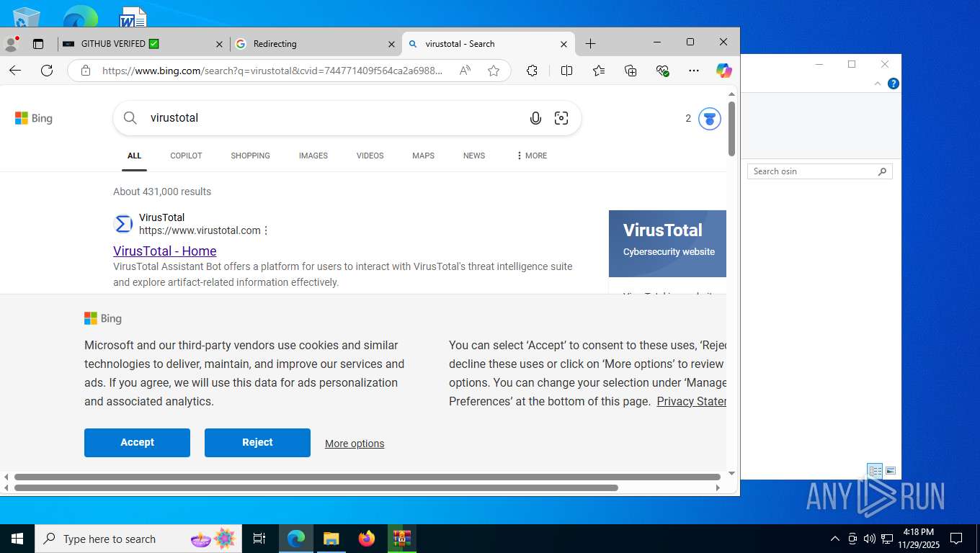Open the VirusTotal result options dots
This screenshot has height=553, width=980.
pos(266,230)
